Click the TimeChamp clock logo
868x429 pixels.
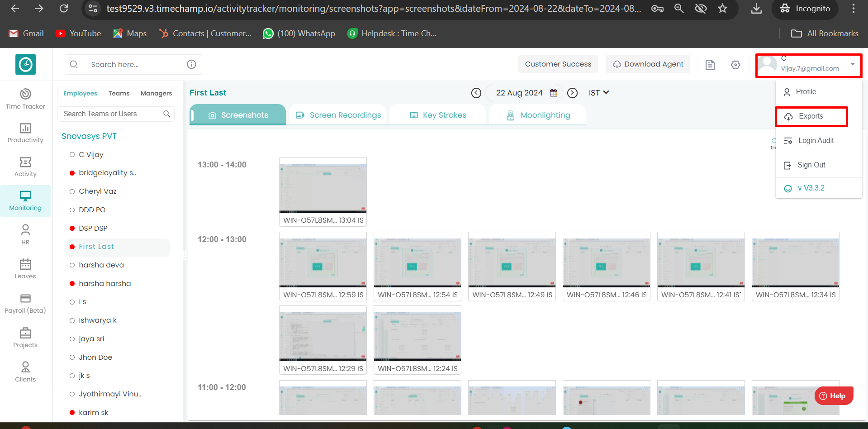pos(25,64)
